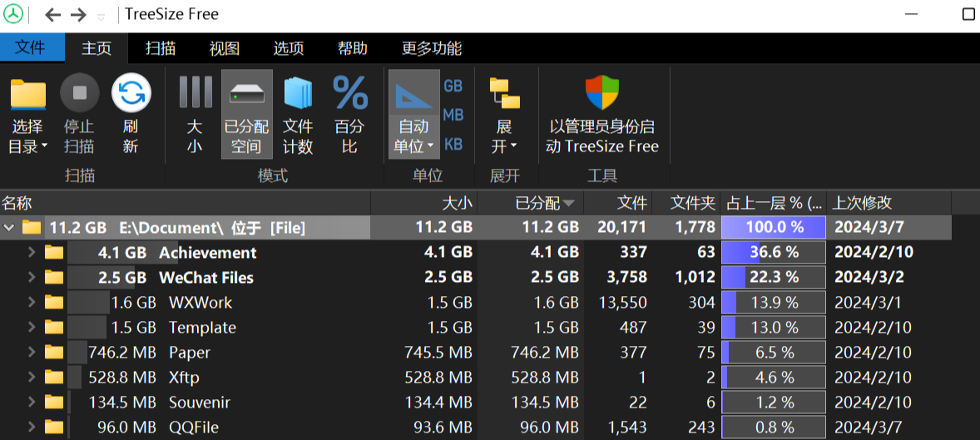The image size is (980, 440).
Task: Expand the QQFile folder
Action: tap(32, 428)
